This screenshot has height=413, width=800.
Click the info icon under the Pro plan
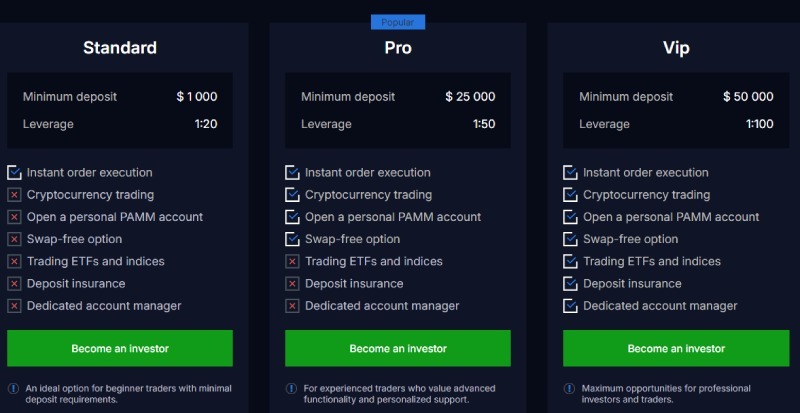click(x=291, y=388)
